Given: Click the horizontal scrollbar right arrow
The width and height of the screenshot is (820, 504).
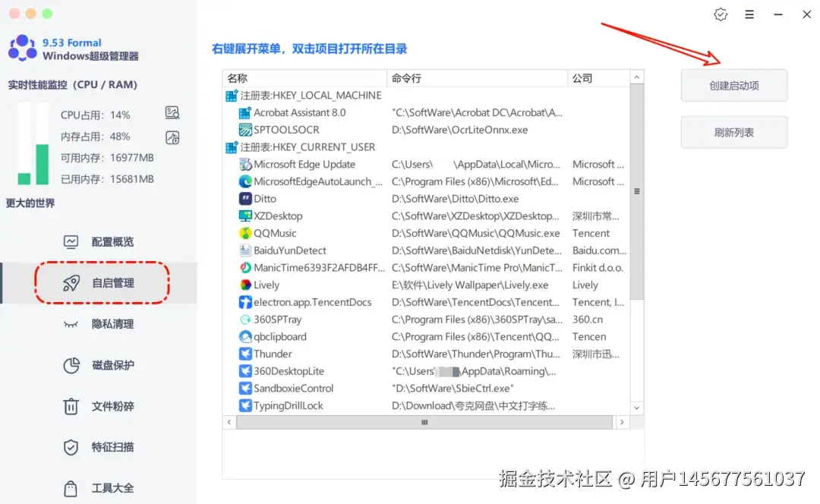Looking at the screenshot, I should tap(622, 422).
